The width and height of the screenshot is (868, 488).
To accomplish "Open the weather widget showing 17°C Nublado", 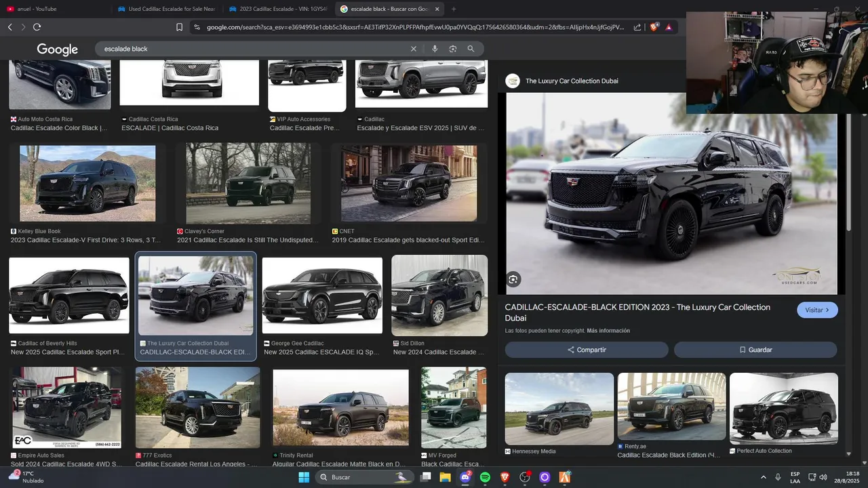I will (26, 477).
